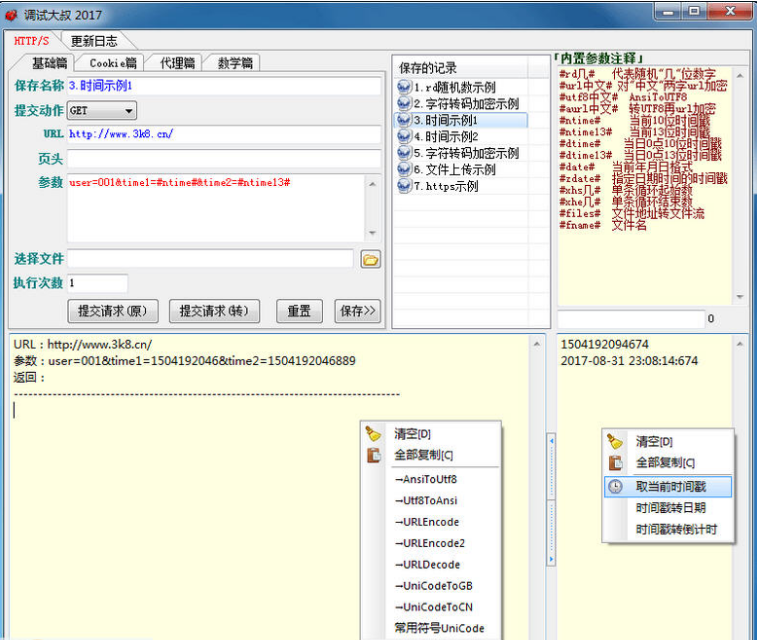Click the folder browse icon beside 选择文件
This screenshot has height=640, width=757.
pyautogui.click(x=370, y=260)
